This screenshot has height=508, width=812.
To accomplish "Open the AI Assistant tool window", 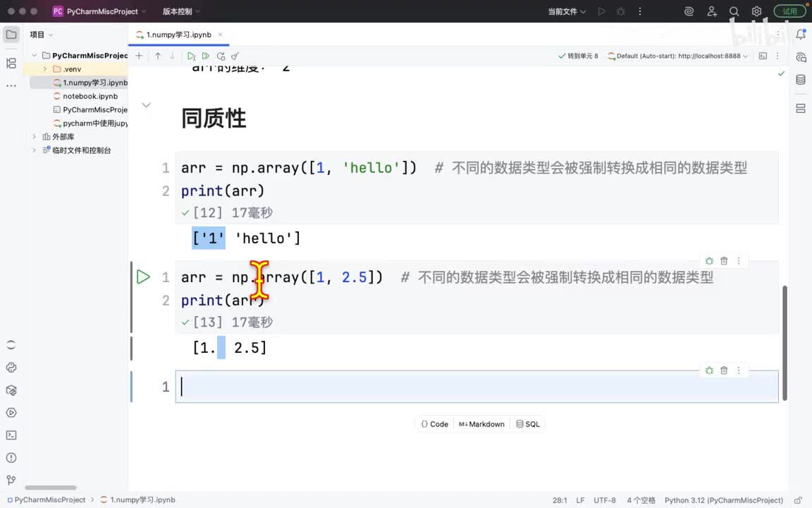I will click(x=801, y=57).
